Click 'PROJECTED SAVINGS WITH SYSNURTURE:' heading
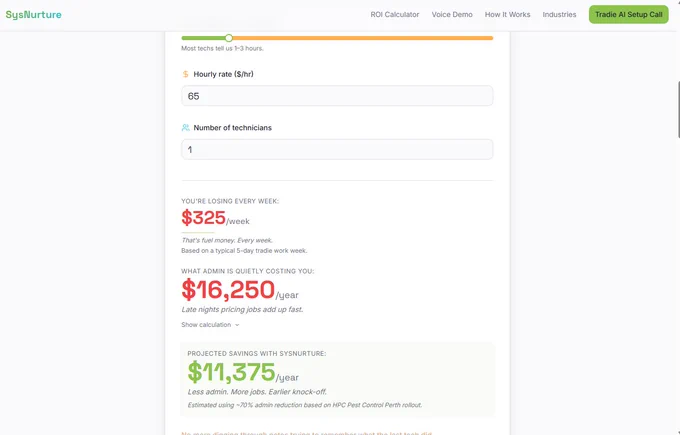The width and height of the screenshot is (680, 435). (257, 353)
